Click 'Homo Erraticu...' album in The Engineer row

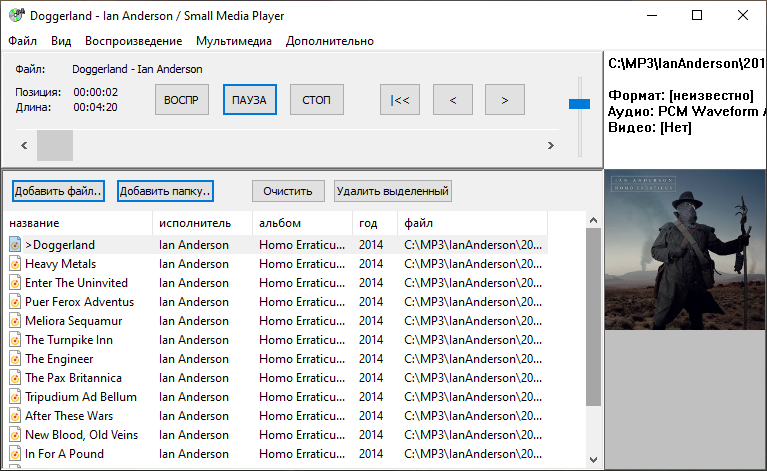coord(302,359)
